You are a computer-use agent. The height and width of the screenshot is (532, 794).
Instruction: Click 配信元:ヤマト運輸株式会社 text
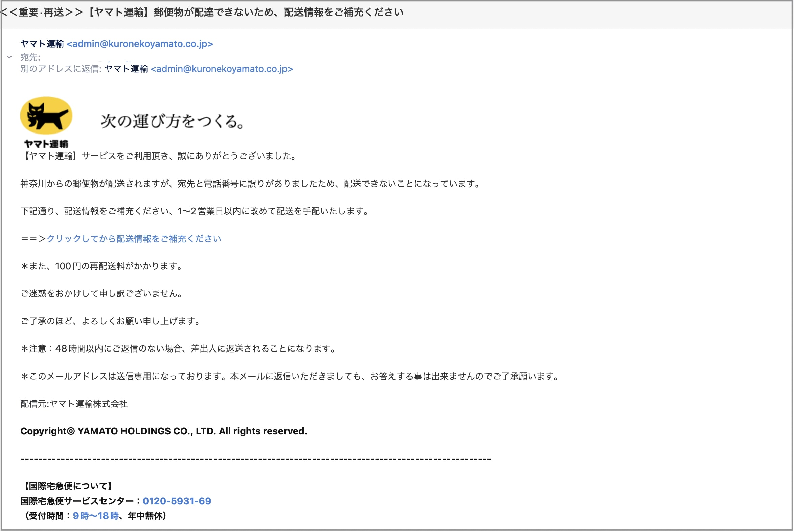74,404
